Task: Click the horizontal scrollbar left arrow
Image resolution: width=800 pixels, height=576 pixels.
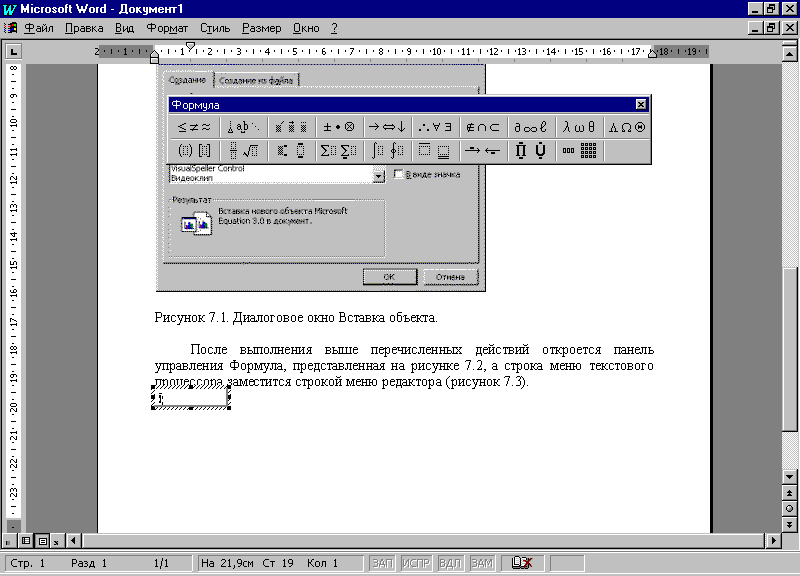Action: 73,540
